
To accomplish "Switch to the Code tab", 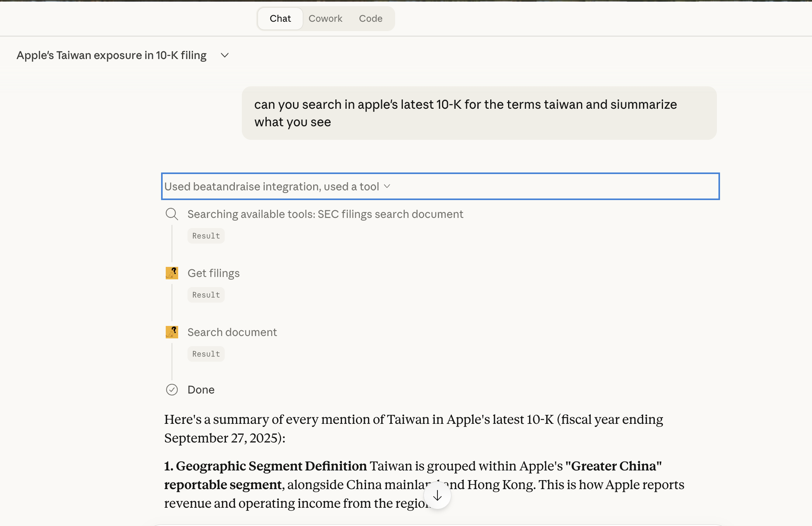I will tap(371, 19).
